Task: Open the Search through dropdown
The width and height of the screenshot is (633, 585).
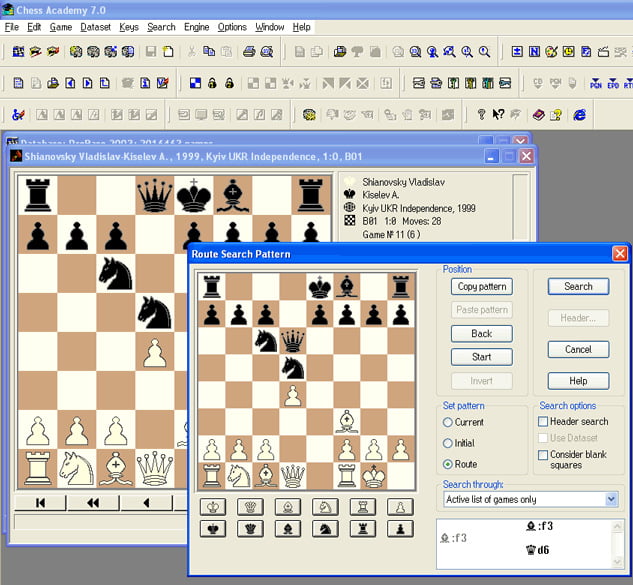Action: point(611,499)
